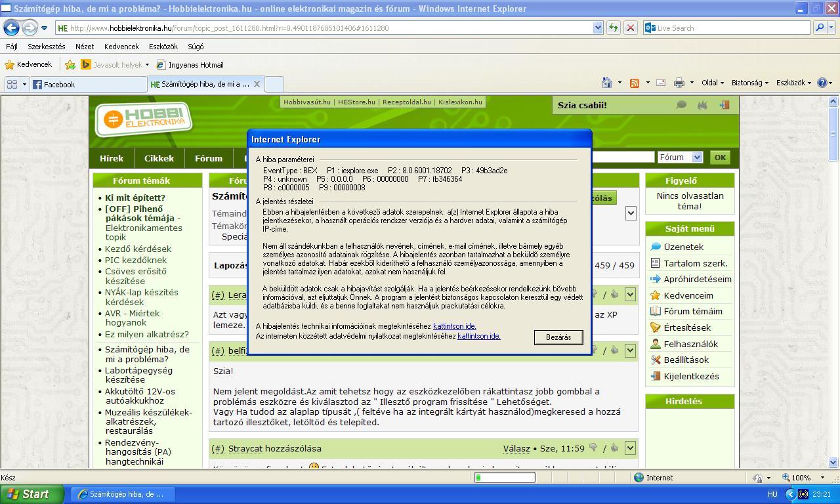Open the tab list dropdown arrow
This screenshot has width=840, height=504.
(x=24, y=84)
